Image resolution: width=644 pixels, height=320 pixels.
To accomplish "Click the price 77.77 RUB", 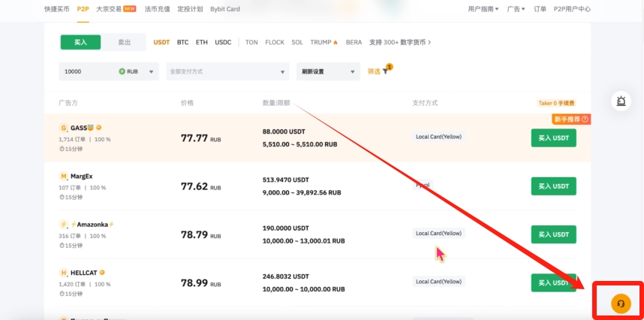I will [201, 138].
